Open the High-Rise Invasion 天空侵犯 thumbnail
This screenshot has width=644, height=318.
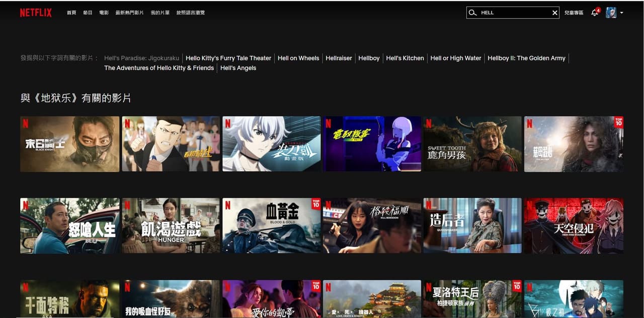pos(574,226)
